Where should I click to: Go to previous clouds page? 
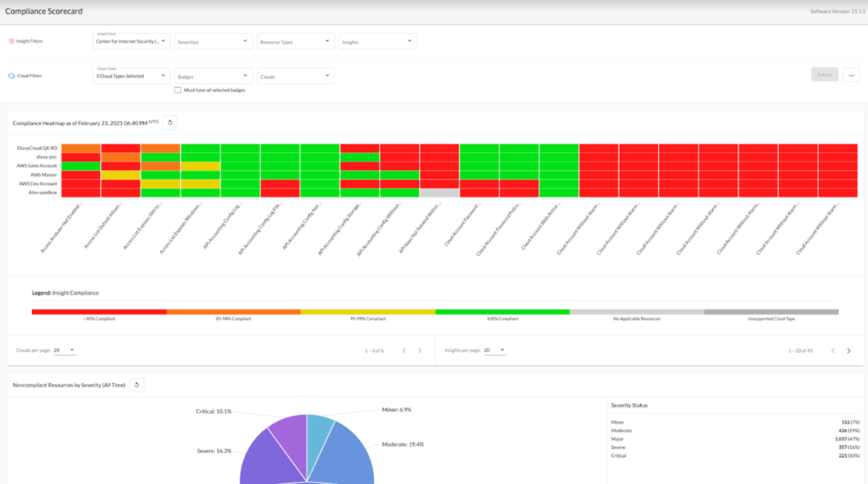click(x=404, y=351)
